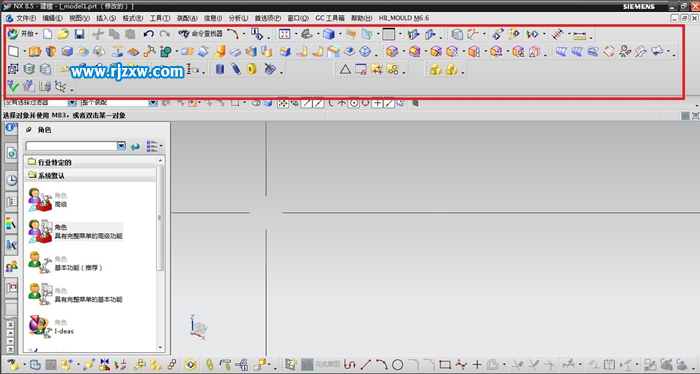Click the yellow Tube feature icon
This screenshot has width=700, height=374.
point(252,69)
